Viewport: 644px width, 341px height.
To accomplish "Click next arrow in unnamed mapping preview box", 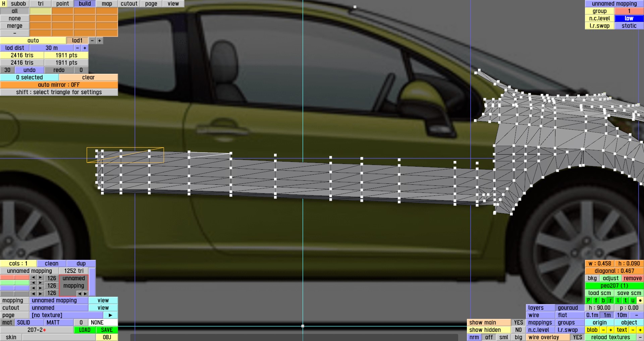I will tap(85, 293).
